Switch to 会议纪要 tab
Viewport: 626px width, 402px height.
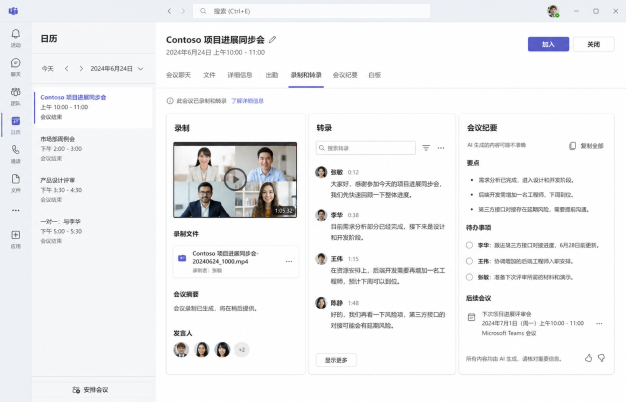[x=345, y=75]
